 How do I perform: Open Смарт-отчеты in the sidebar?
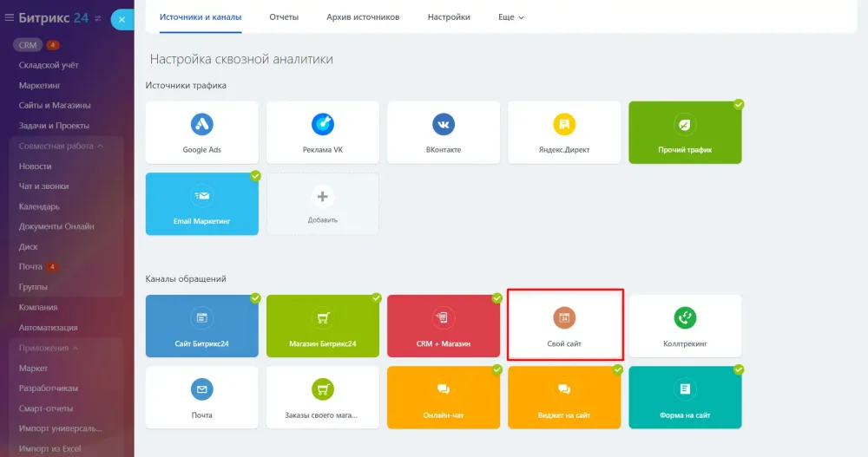tap(46, 408)
